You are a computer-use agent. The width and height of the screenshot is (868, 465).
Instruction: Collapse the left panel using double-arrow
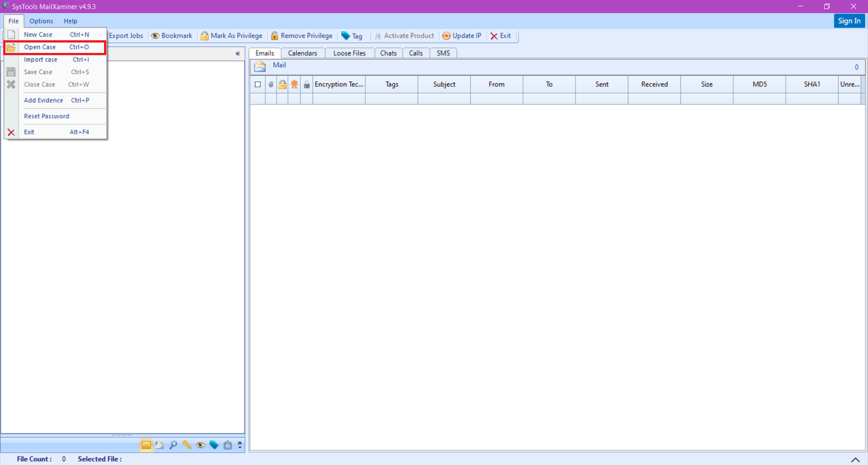[x=238, y=54]
